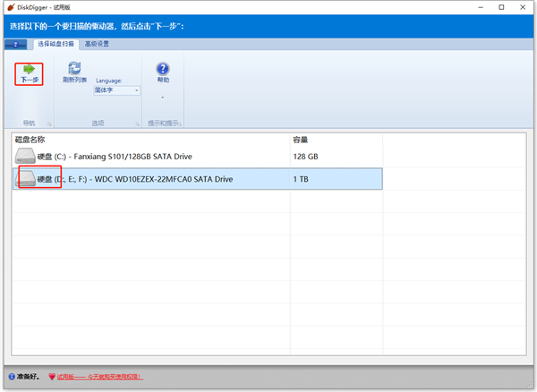
Task: Click the Refresh list icon
Action: click(74, 68)
